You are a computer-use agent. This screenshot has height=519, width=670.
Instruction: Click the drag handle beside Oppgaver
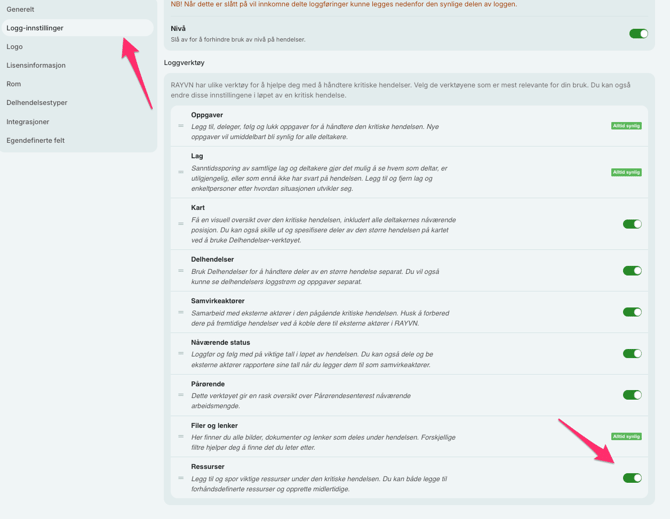coord(181,126)
